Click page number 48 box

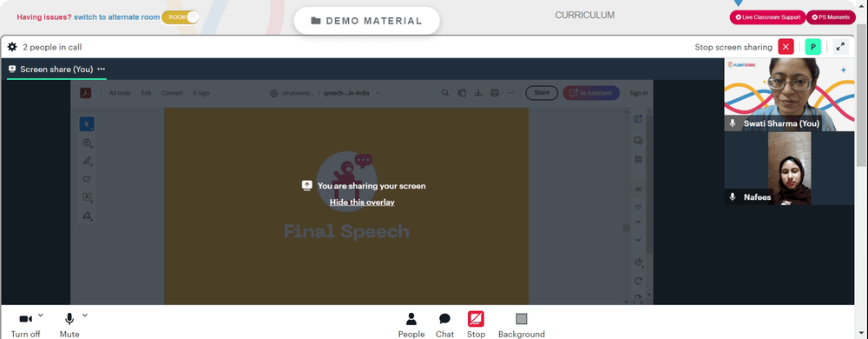click(638, 189)
